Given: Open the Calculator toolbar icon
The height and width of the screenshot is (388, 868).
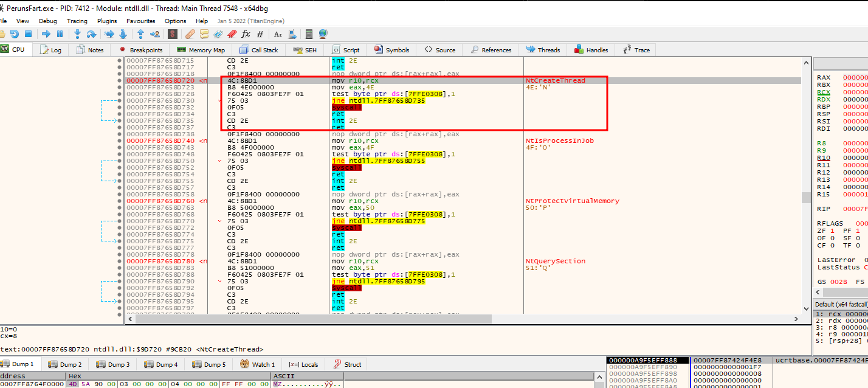Looking at the screenshot, I should tap(309, 34).
